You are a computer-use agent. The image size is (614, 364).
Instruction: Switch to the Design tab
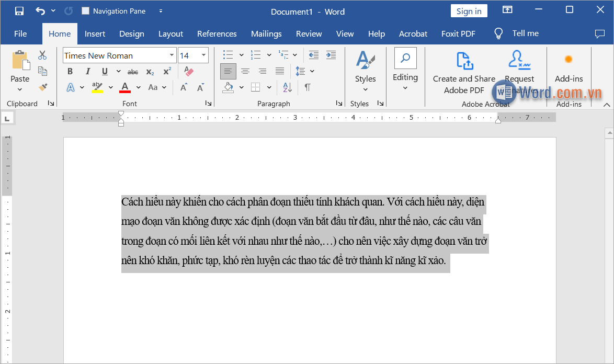tap(132, 33)
